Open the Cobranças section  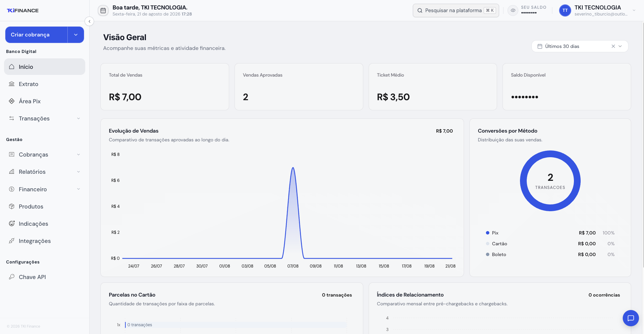point(44,155)
